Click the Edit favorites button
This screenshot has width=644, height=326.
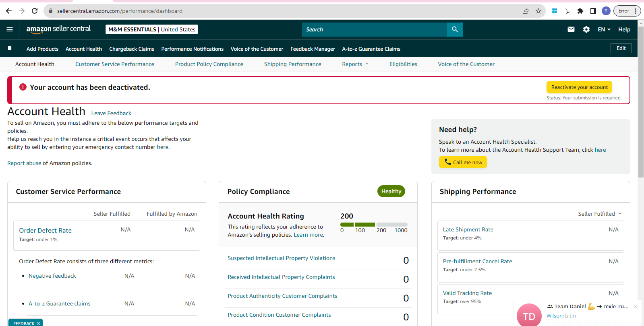621,48
